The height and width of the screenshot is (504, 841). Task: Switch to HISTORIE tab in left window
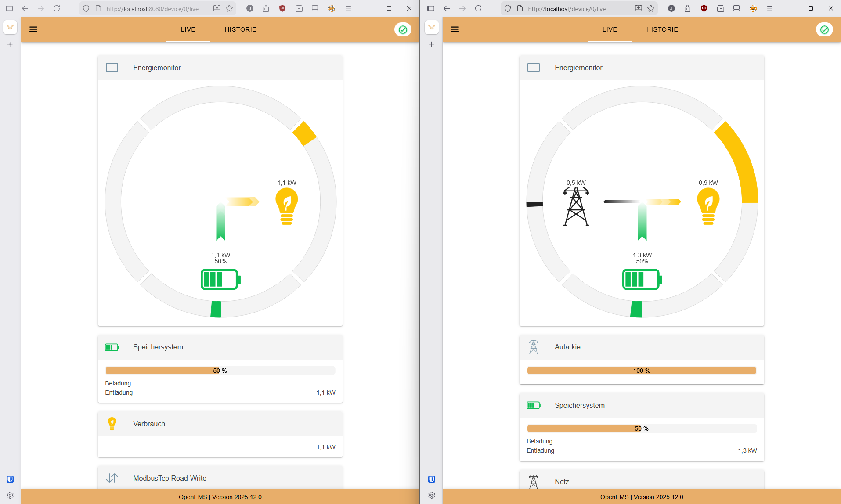pyautogui.click(x=240, y=29)
